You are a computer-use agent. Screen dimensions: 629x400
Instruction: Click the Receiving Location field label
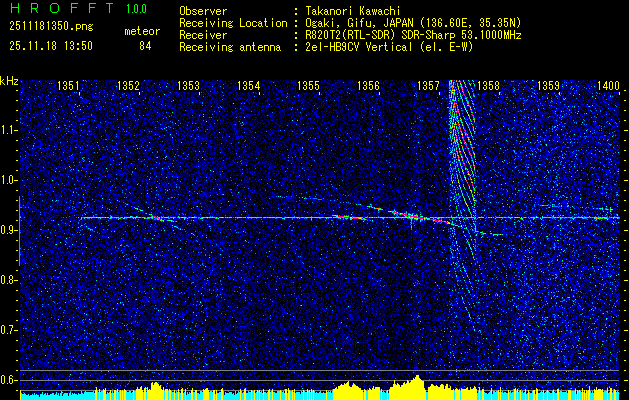(x=233, y=23)
